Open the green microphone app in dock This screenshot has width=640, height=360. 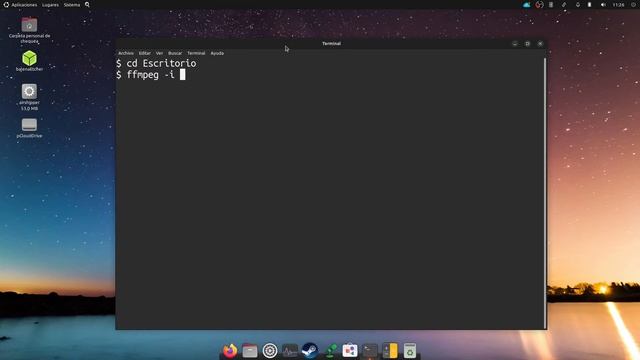330,351
